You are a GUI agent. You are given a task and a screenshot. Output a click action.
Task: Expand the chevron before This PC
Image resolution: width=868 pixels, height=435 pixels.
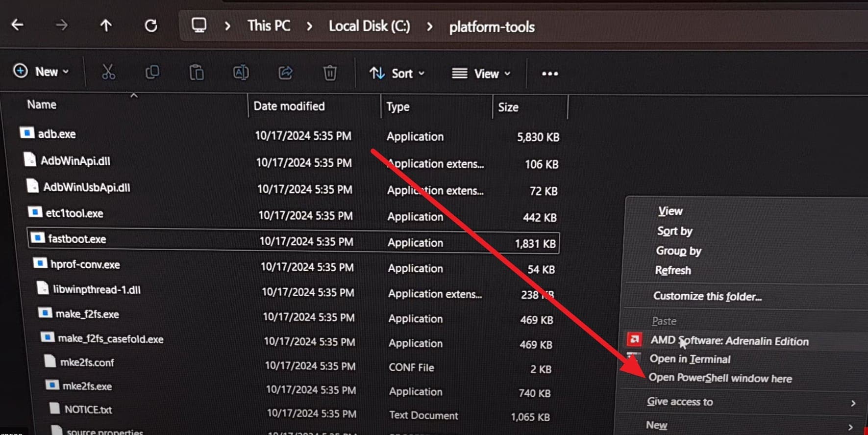point(227,26)
